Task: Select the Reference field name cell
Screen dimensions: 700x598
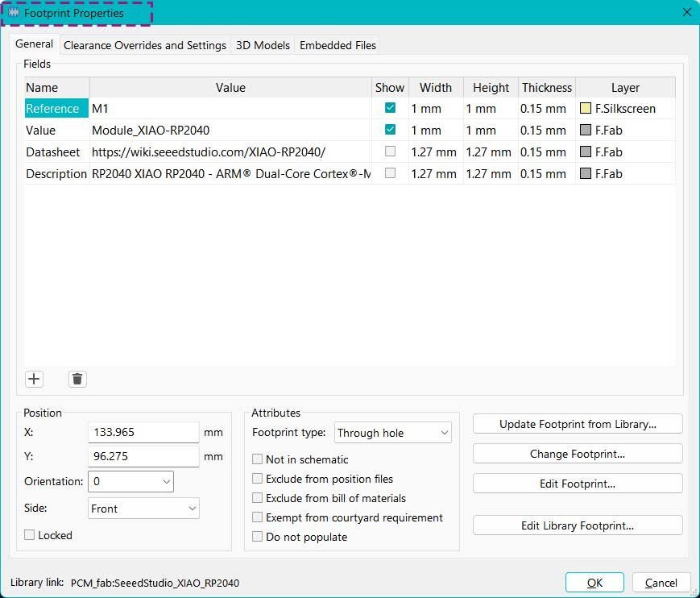Action: click(56, 108)
